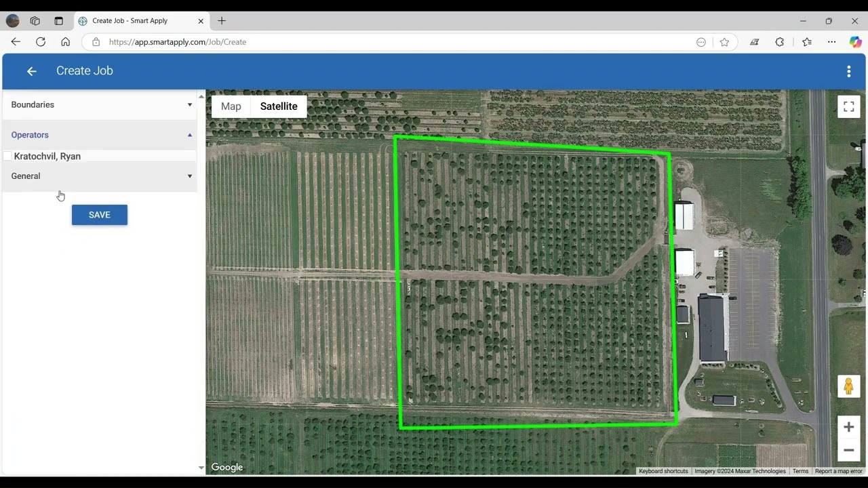
Task: Toggle fullscreen map view
Action: point(848,106)
